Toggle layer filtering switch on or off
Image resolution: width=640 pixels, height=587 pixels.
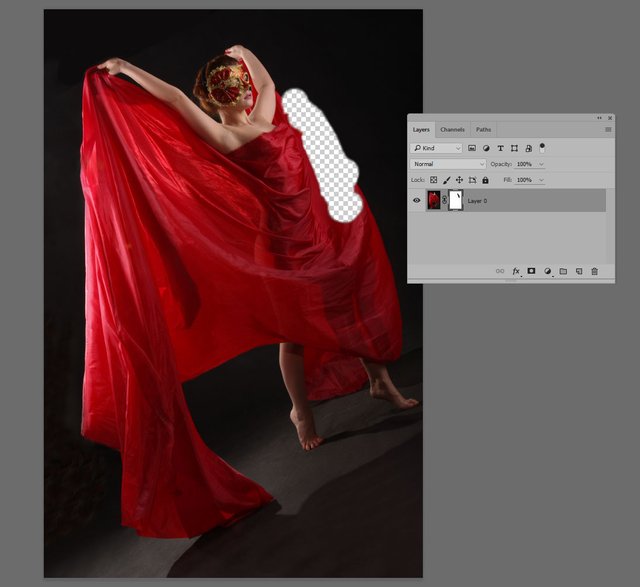(x=542, y=148)
